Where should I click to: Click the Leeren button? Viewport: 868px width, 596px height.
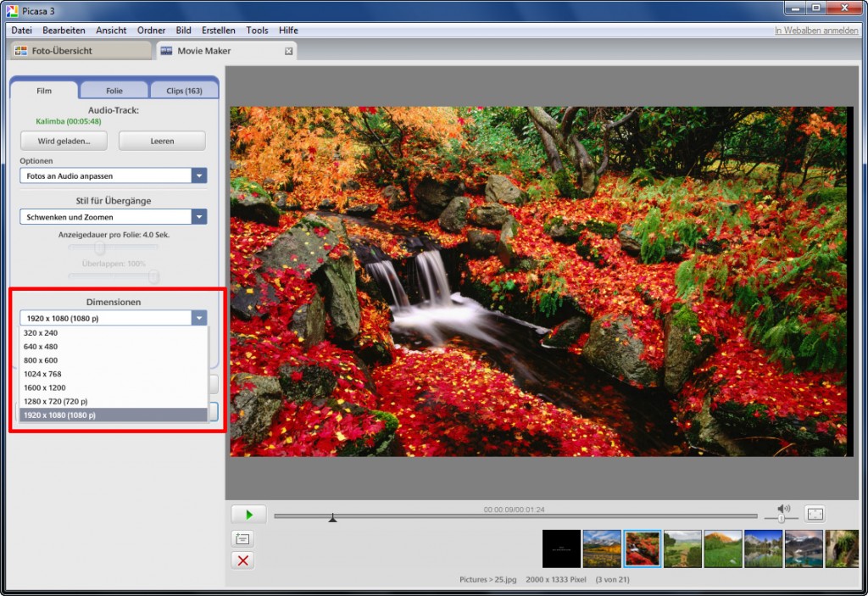click(x=162, y=141)
